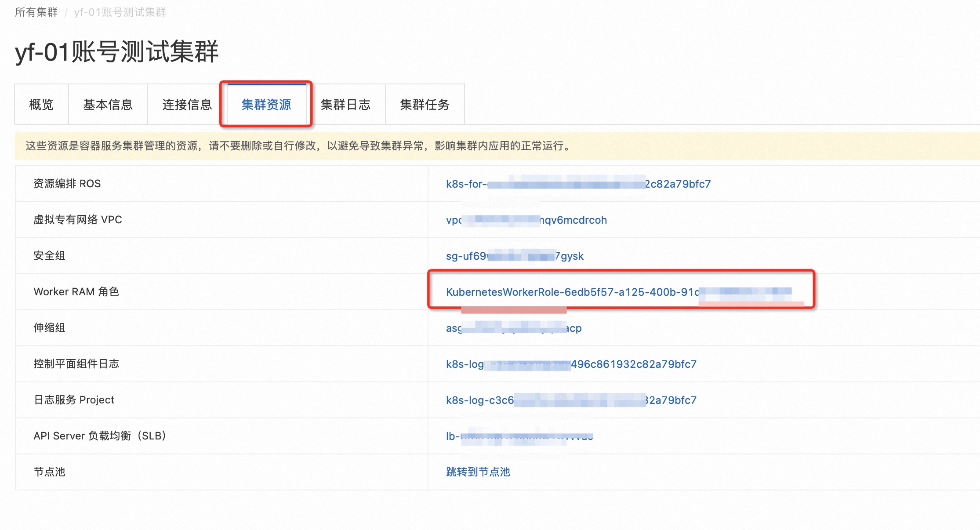Click 跳转到节点池 link
This screenshot has width=980, height=530.
point(478,472)
